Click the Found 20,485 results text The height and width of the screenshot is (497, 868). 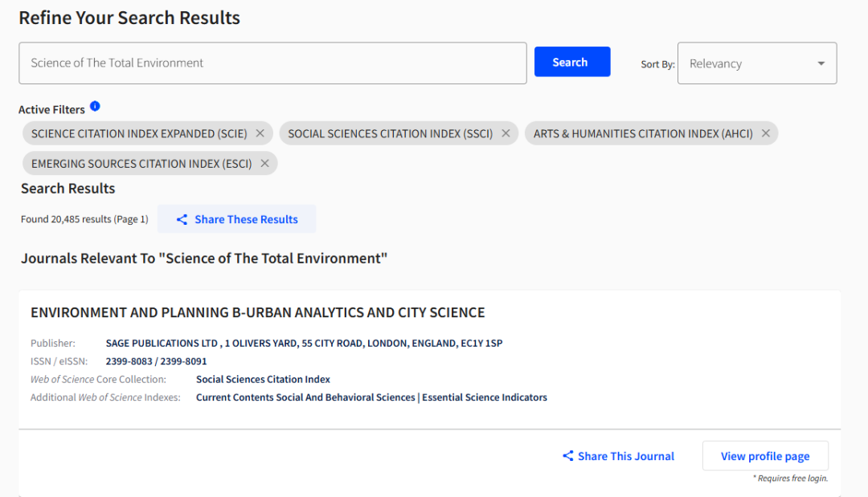coord(84,219)
